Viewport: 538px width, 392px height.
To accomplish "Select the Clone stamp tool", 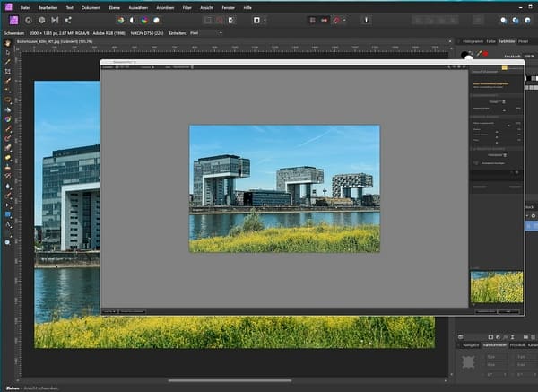I will [8, 167].
